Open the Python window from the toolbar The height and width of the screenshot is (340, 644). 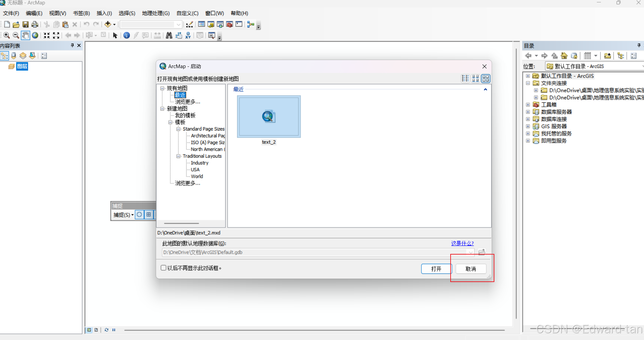coord(239,24)
